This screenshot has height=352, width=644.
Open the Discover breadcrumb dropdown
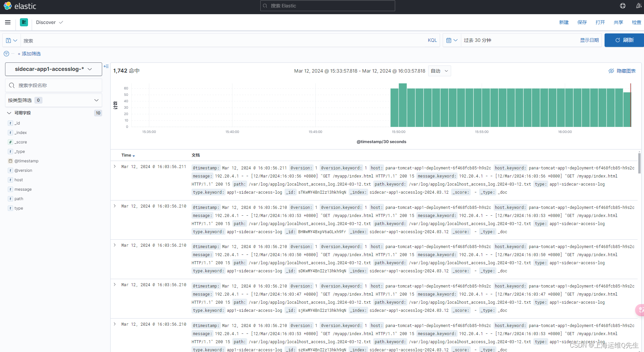pyautogui.click(x=49, y=22)
